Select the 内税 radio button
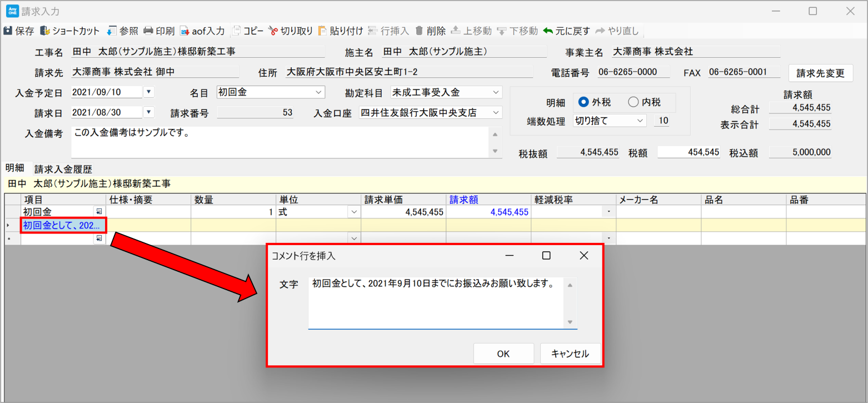The width and height of the screenshot is (868, 403). [x=633, y=102]
